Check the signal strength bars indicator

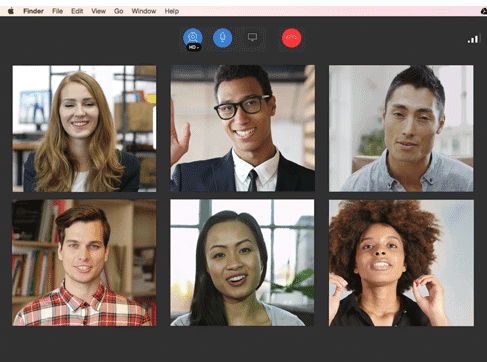point(473,39)
